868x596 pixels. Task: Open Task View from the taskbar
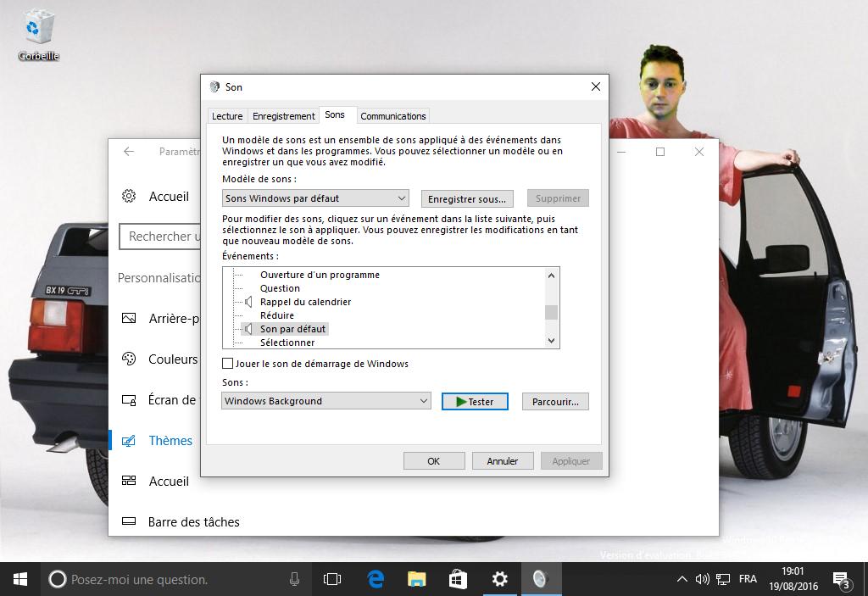[x=332, y=579]
